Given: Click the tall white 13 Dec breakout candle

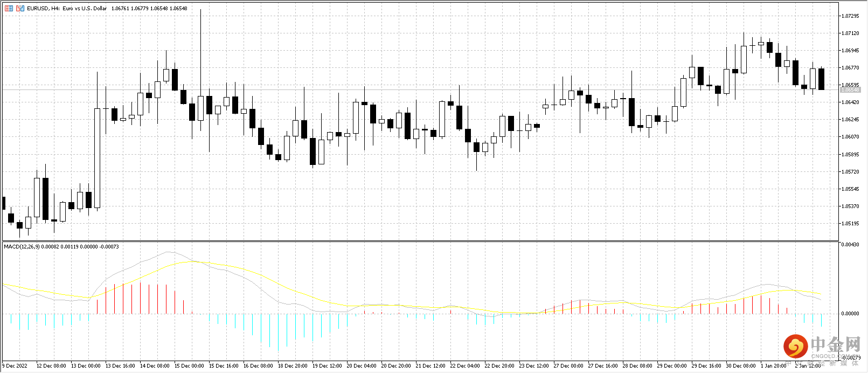Looking at the screenshot, I should [97, 157].
